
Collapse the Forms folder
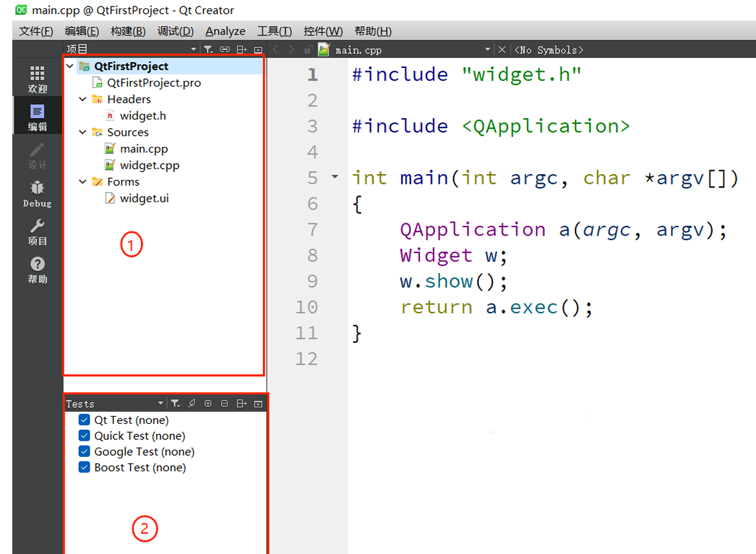(x=83, y=181)
